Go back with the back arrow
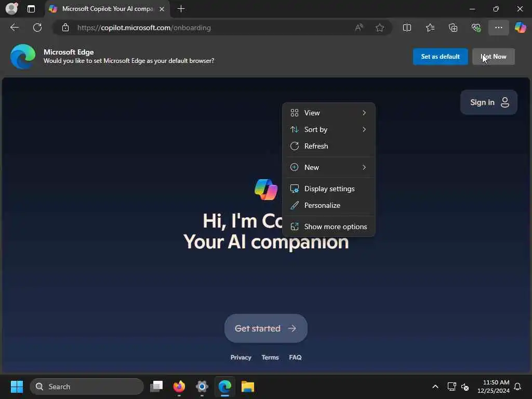This screenshot has height=399, width=532. coord(15,28)
